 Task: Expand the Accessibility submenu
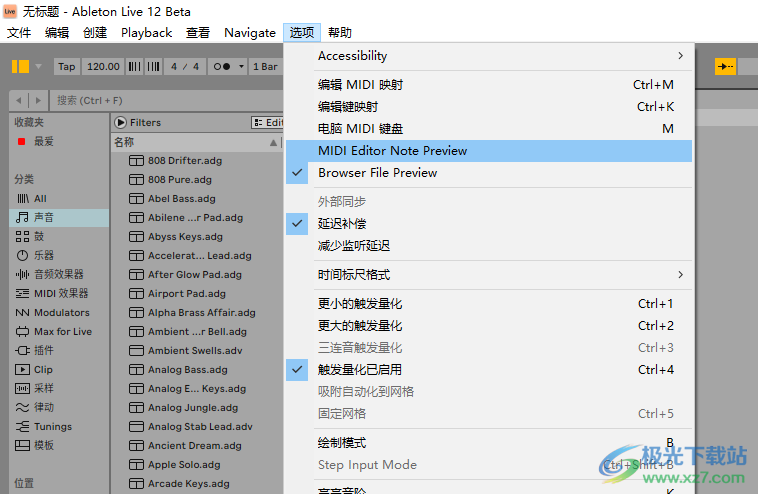tap(489, 56)
